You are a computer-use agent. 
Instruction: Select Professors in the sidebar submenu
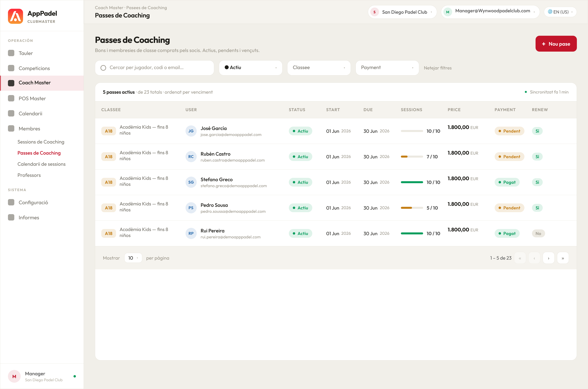tap(29, 175)
